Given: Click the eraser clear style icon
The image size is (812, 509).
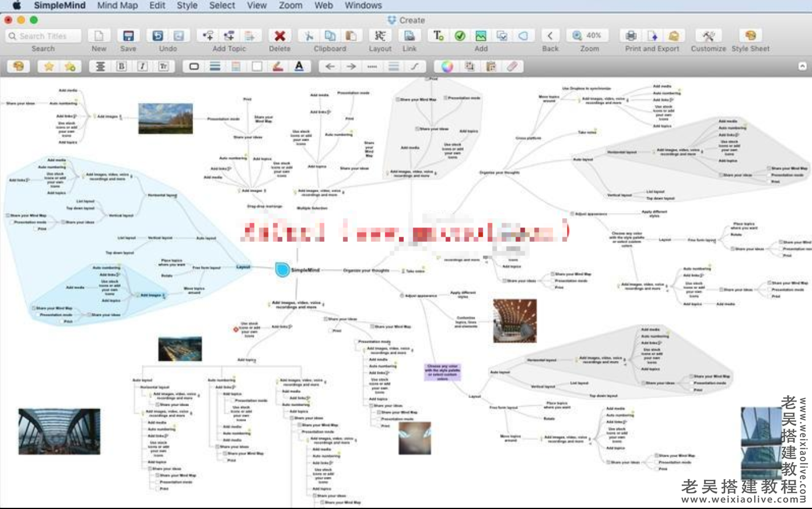Looking at the screenshot, I should tap(512, 67).
